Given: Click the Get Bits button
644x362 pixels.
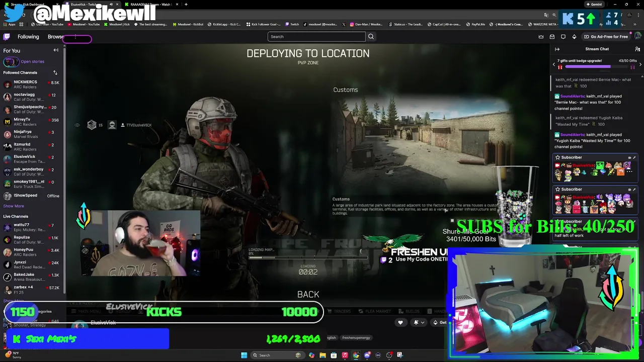Looking at the screenshot, I should (x=439, y=322).
